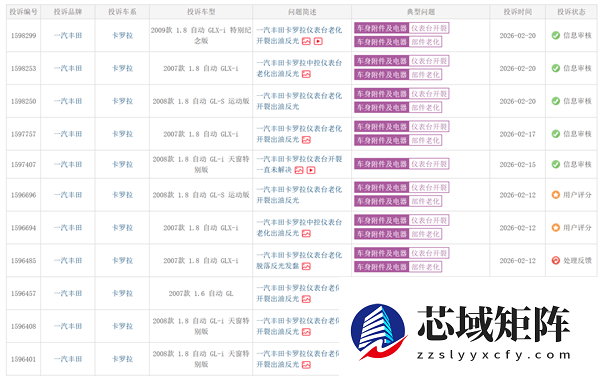
Task: Open 一汽丰田 brand link in row 1597757
Action: tap(68, 134)
